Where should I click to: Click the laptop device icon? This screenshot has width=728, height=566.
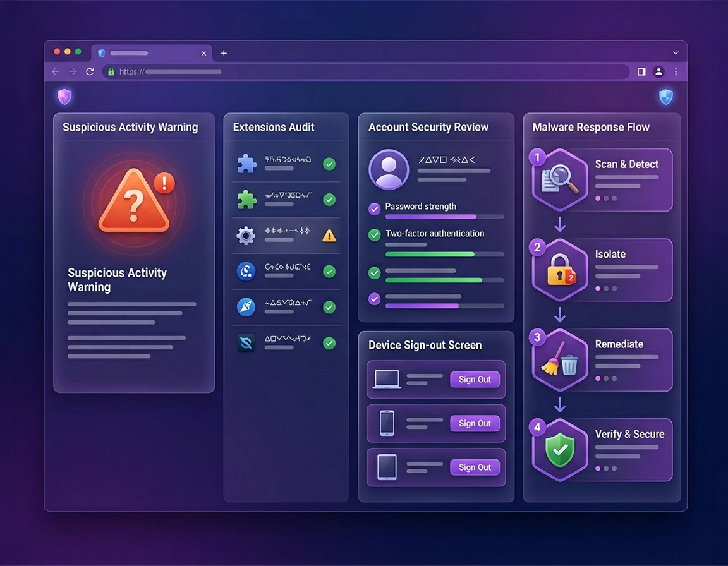point(387,380)
